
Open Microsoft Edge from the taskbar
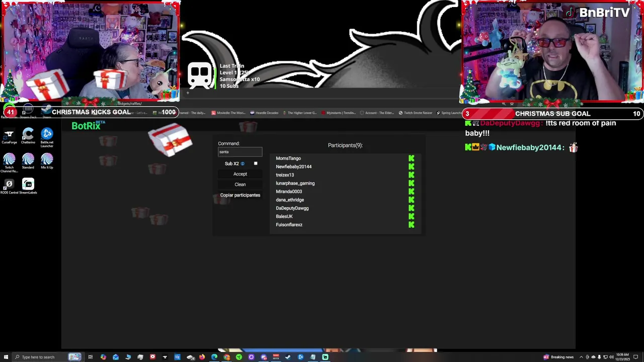coord(214,357)
